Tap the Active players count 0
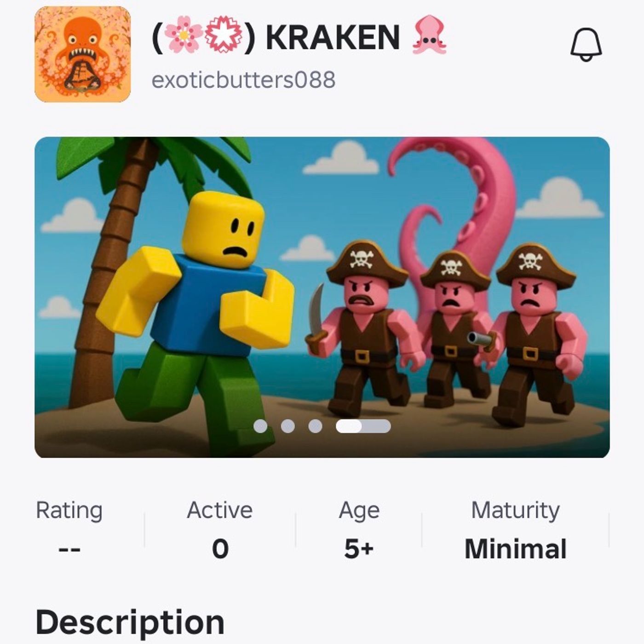 (x=220, y=549)
